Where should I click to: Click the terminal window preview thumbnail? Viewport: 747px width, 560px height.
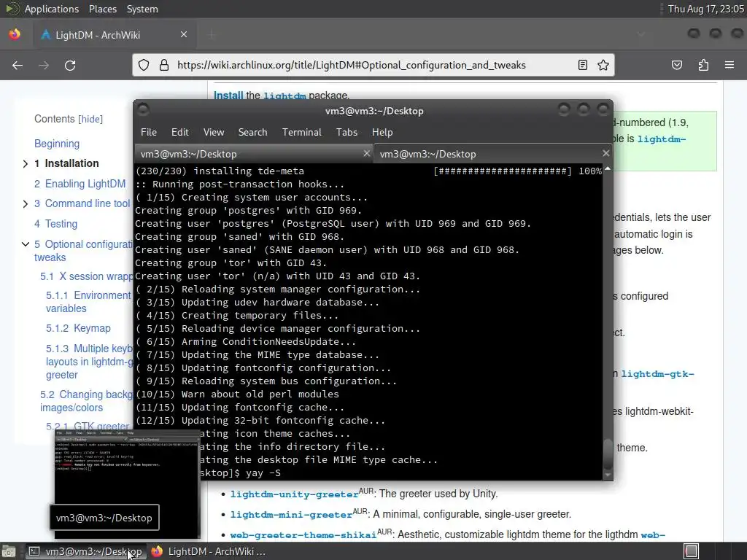127,484
